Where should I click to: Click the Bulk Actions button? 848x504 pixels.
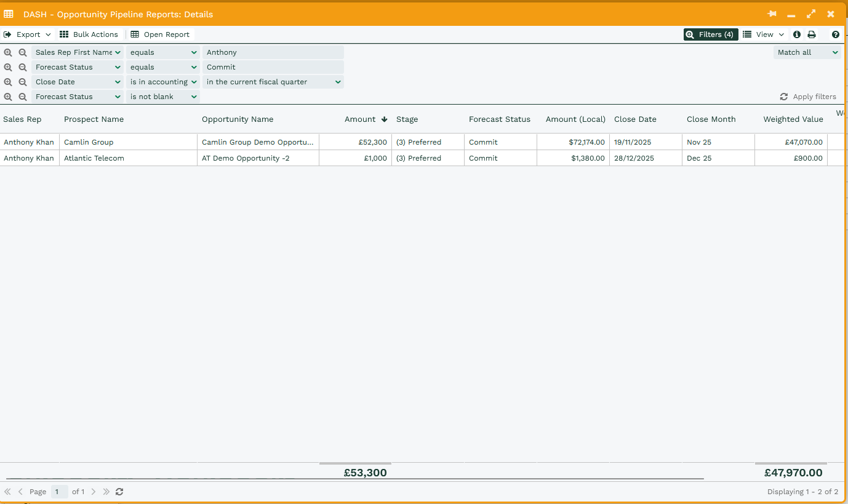89,34
